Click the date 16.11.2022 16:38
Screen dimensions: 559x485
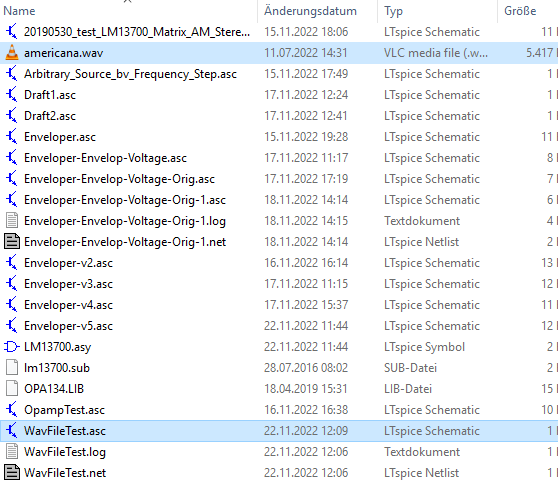[306, 410]
